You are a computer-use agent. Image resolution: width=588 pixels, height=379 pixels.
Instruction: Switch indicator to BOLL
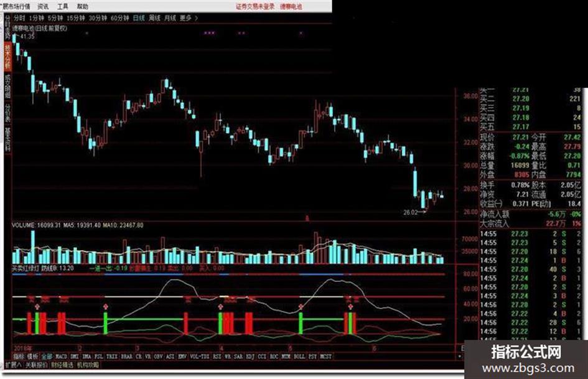pos(299,357)
